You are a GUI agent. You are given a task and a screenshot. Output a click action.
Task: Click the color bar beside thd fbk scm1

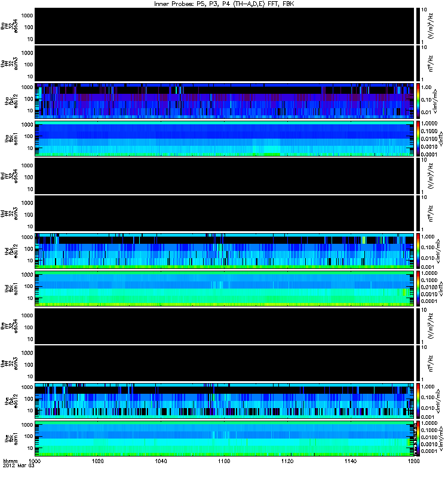click(x=418, y=289)
